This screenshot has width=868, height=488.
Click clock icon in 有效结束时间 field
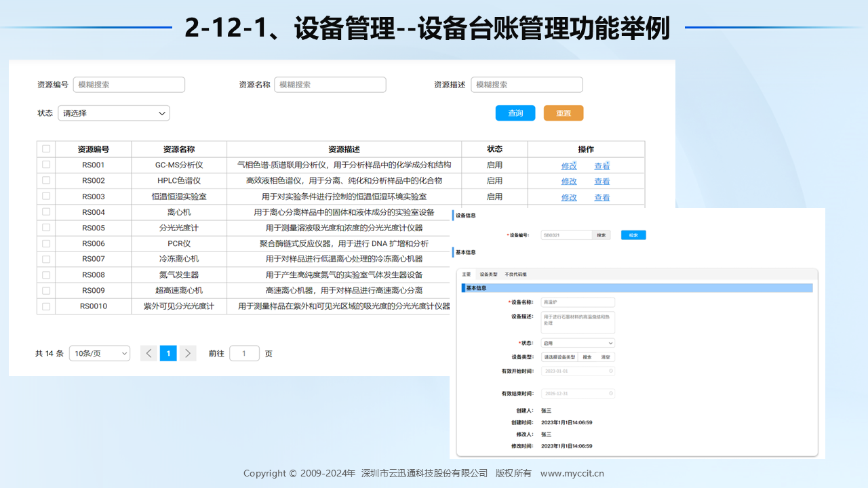click(611, 393)
